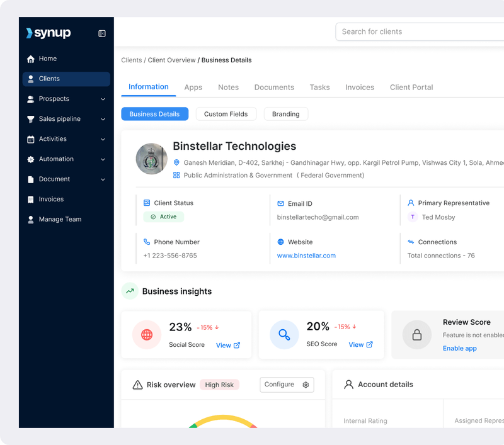Open the Notes tab
Viewport: 504px width, 445px height.
pyautogui.click(x=228, y=87)
